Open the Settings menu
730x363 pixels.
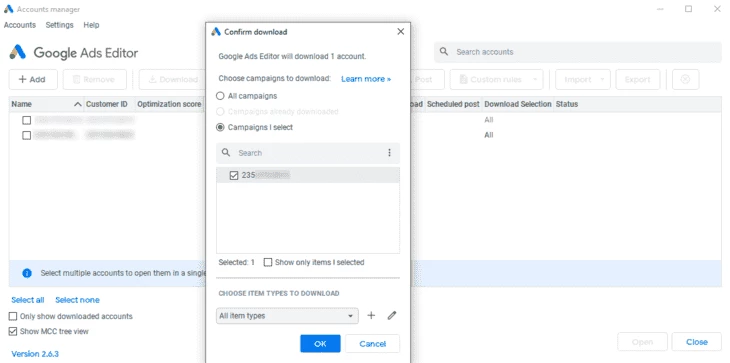60,25
